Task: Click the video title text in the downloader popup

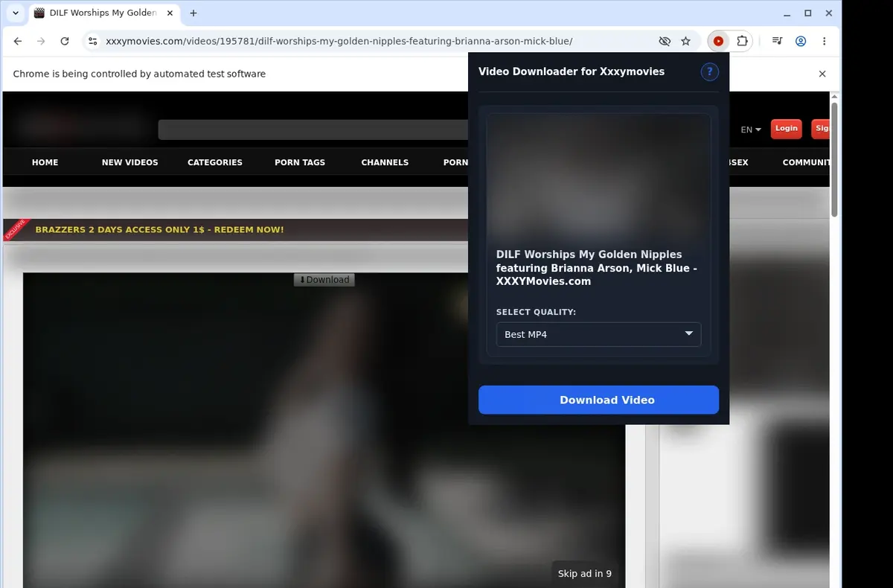Action: pos(597,268)
